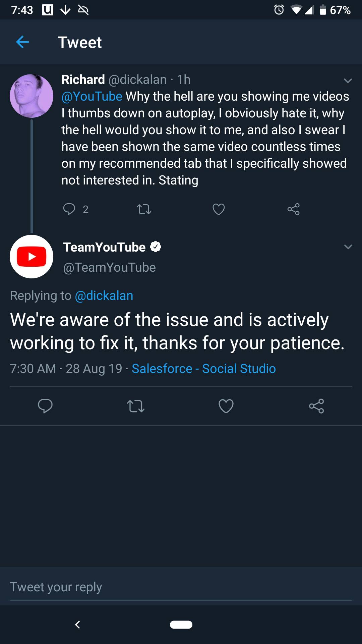This screenshot has height=644, width=362.
Task: Tap the back arrow icon
Action: [x=22, y=42]
